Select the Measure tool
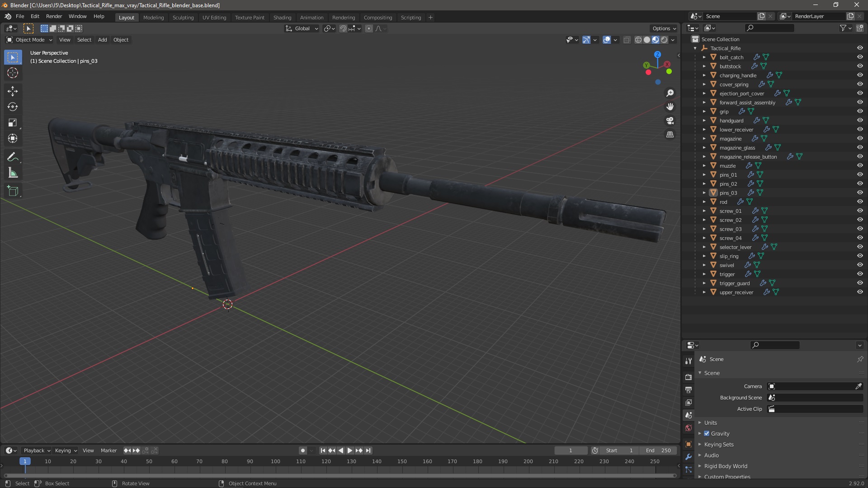Viewport: 868px width, 488px height. 13,173
